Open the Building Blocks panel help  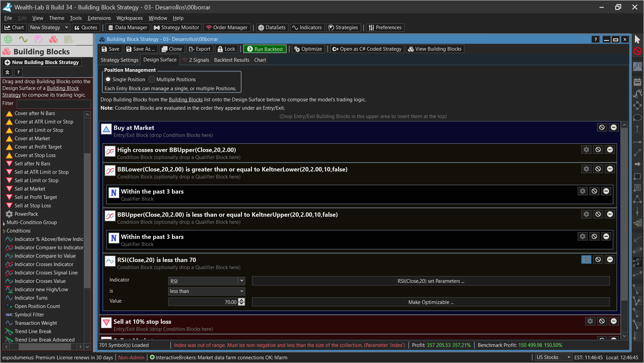pos(18,72)
